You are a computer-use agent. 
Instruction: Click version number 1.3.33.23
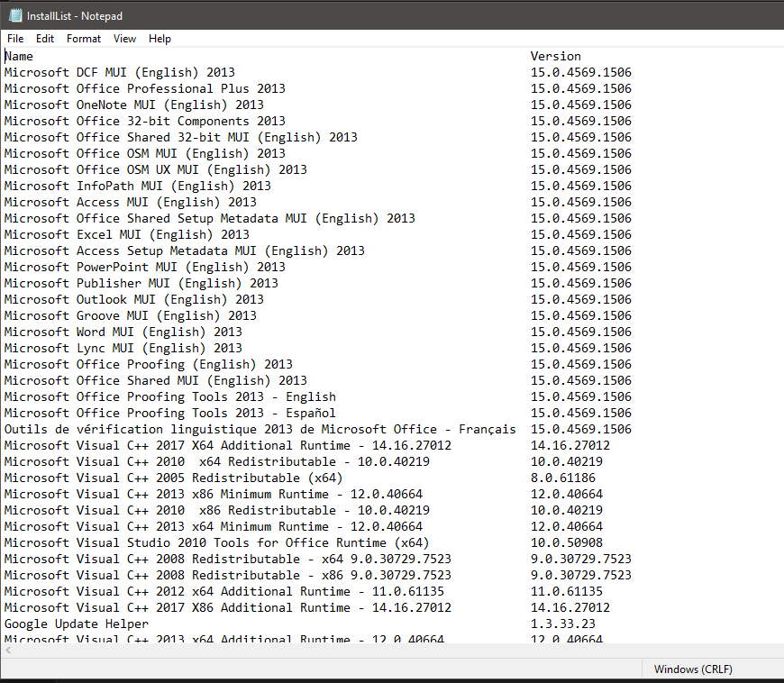click(x=560, y=624)
